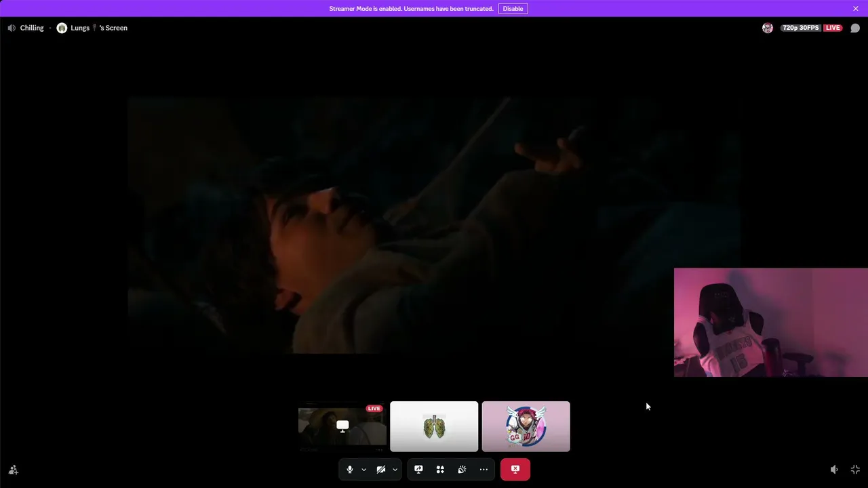Open the voice channel chat

point(855,28)
